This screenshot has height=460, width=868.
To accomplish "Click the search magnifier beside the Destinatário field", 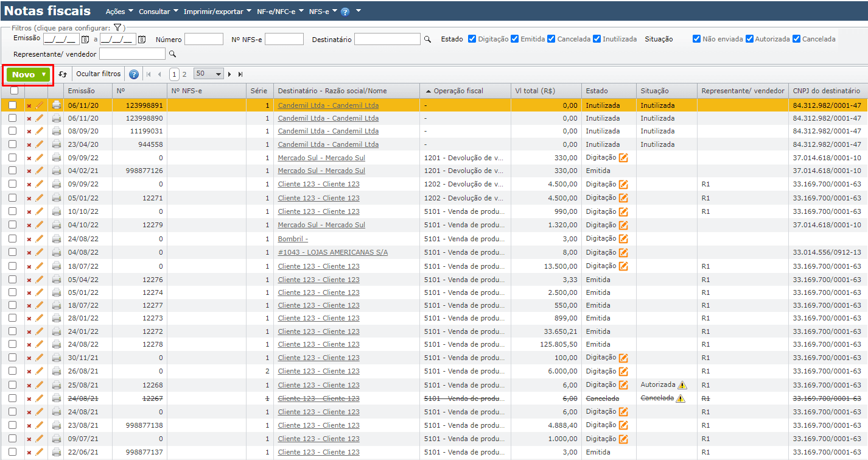I will pyautogui.click(x=427, y=39).
